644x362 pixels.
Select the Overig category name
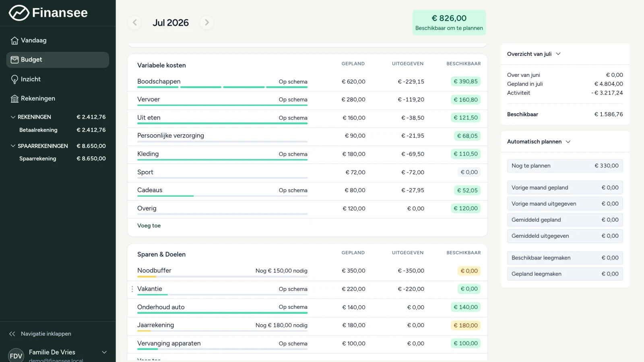click(147, 208)
